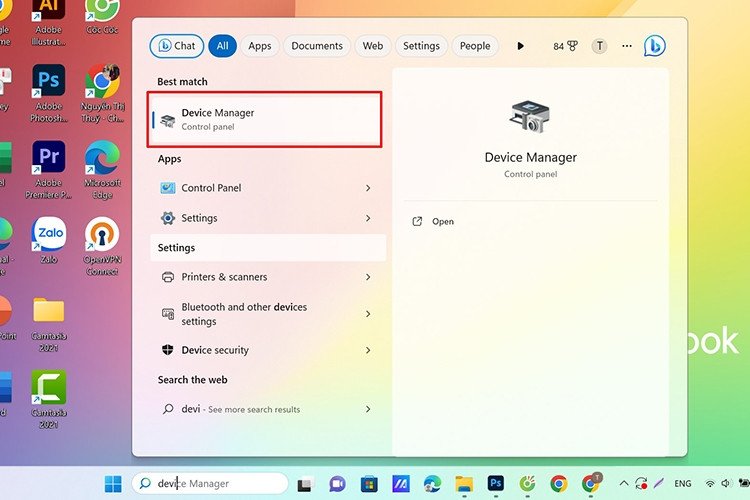Open Microsoft Edge from the taskbar
The height and width of the screenshot is (500, 750).
tap(432, 484)
